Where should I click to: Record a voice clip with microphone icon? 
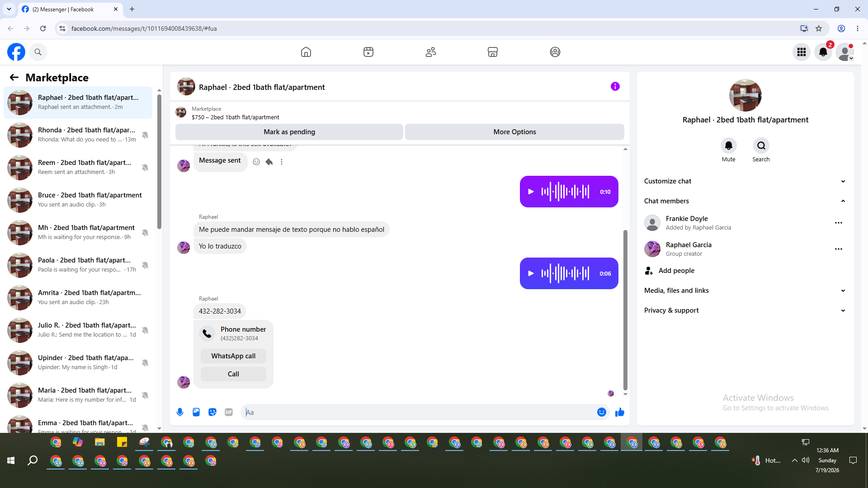pyautogui.click(x=180, y=412)
